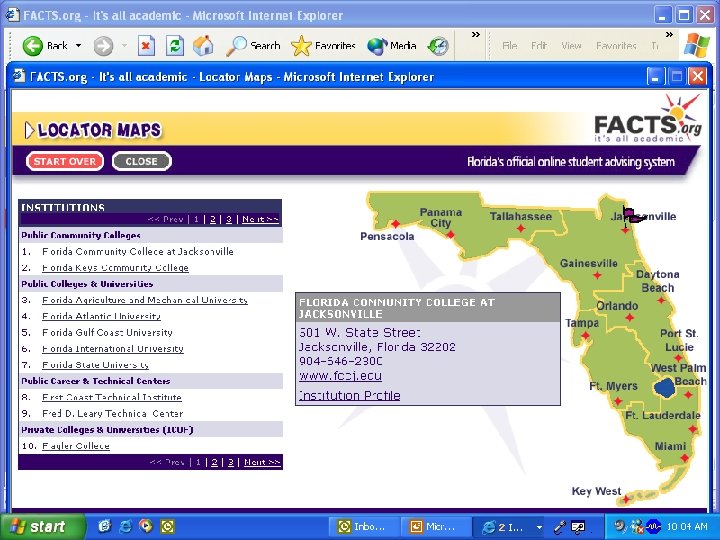720x540 pixels.
Task: Select Florida Atlantic University
Action: (101, 316)
